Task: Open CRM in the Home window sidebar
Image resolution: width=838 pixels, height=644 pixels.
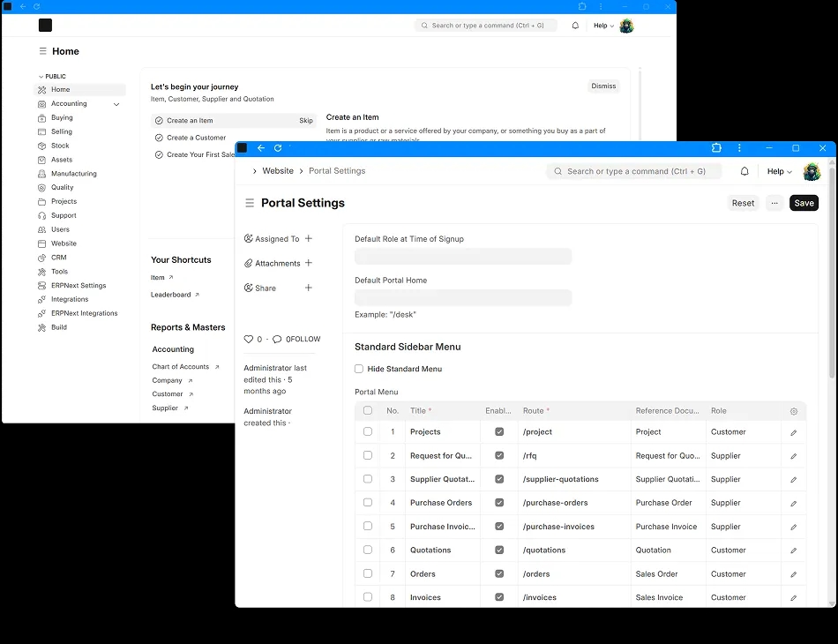Action: tap(79, 258)
